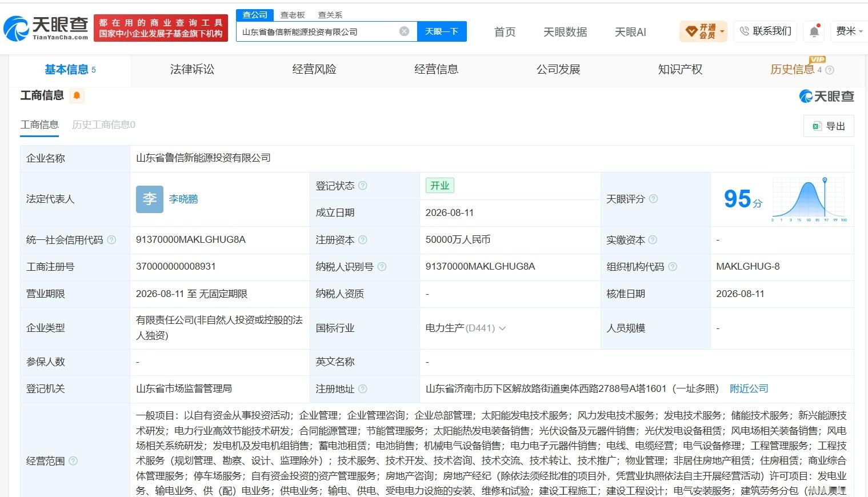Click registration number 370000000008931
Screen dimensions: 868x497
click(x=176, y=266)
